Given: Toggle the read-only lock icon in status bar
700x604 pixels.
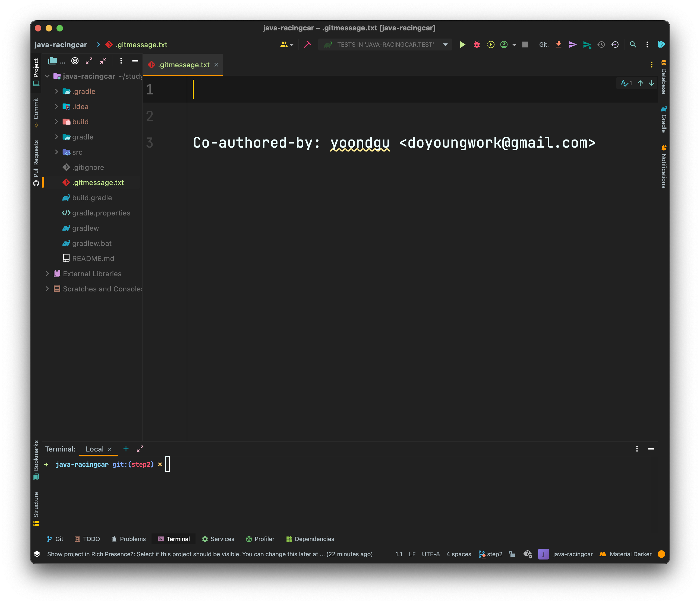Looking at the screenshot, I should [x=512, y=554].
